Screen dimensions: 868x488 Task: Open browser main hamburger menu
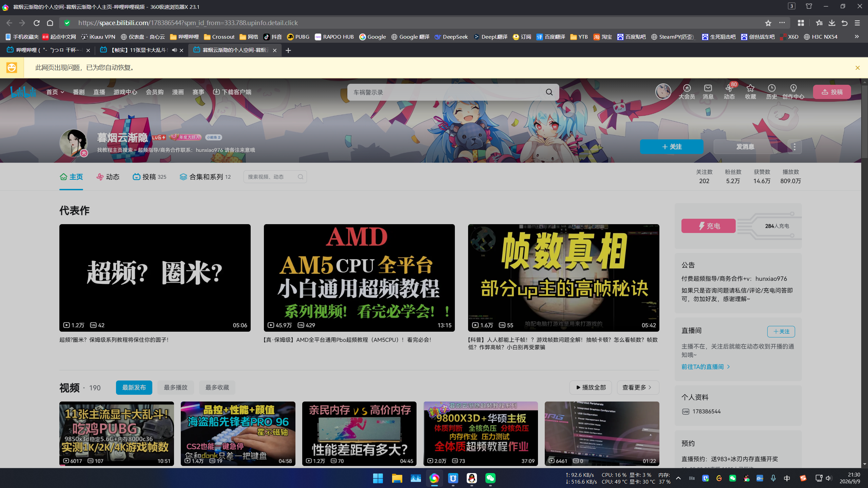pyautogui.click(x=857, y=23)
